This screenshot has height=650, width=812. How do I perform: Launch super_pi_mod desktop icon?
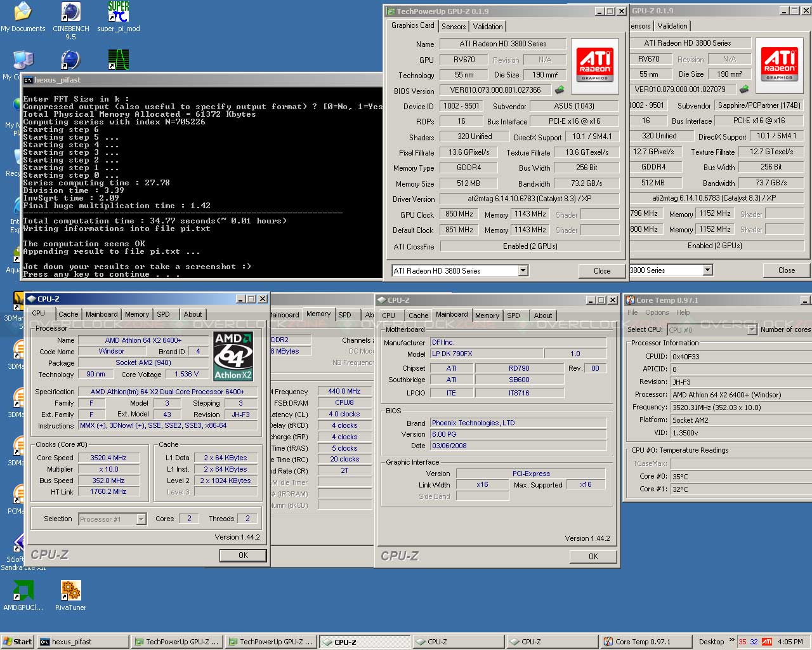pos(119,17)
